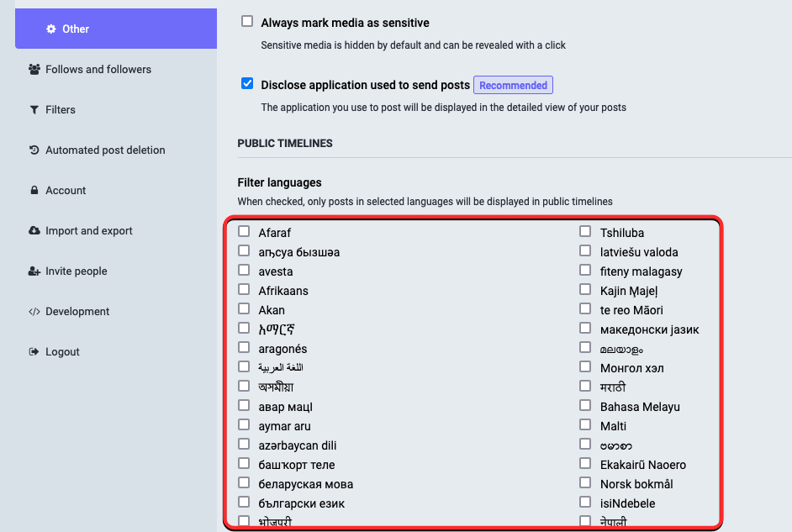The height and width of the screenshot is (532, 792).
Task: Select the Norsk bokmål language checkbox
Action: click(585, 483)
